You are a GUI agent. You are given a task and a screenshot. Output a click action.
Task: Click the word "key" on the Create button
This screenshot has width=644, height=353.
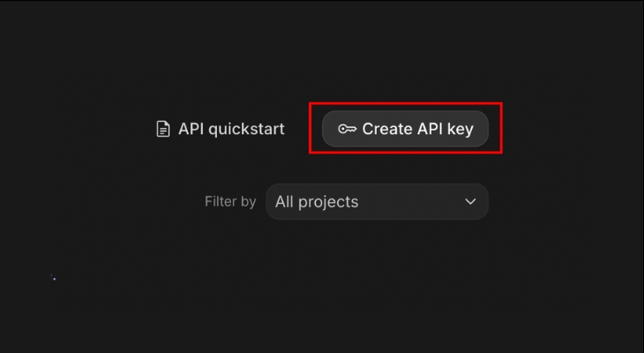[x=460, y=129]
